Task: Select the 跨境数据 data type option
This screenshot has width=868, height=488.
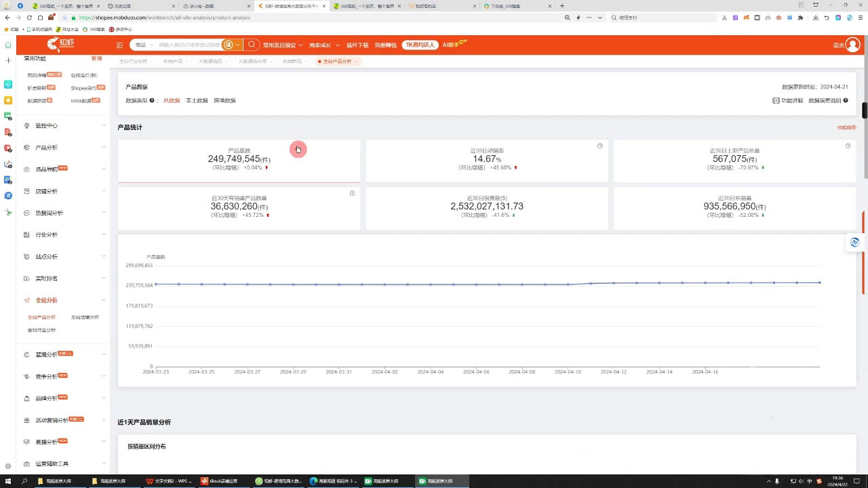Action: (x=225, y=100)
